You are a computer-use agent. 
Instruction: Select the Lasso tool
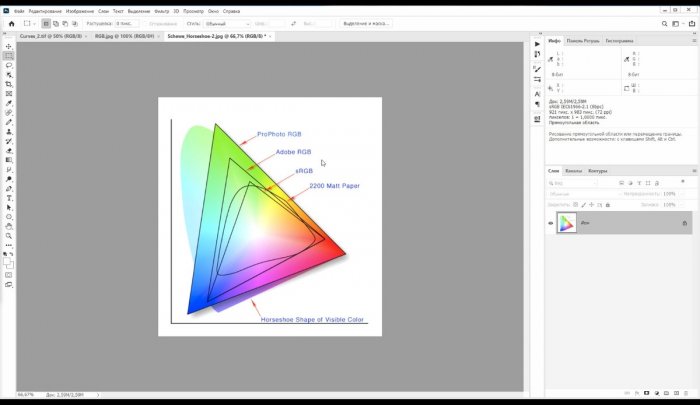pyautogui.click(x=9, y=65)
